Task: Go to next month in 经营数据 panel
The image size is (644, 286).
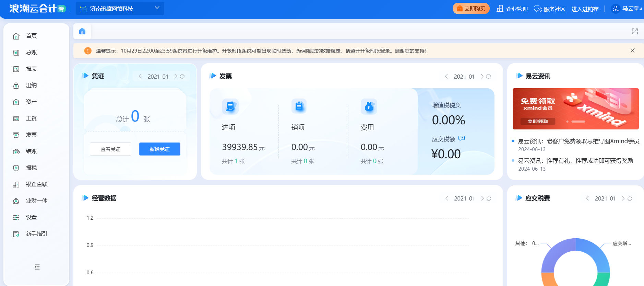Action: pyautogui.click(x=482, y=198)
